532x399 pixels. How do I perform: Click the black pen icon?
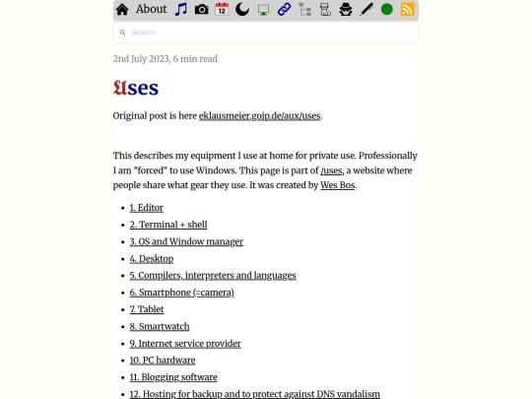366,10
